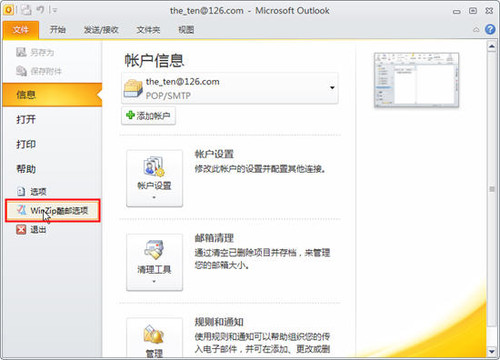Collapse the ribbon with the small caret icon
Image resolution: width=500 pixels, height=360 pixels.
(x=476, y=30)
